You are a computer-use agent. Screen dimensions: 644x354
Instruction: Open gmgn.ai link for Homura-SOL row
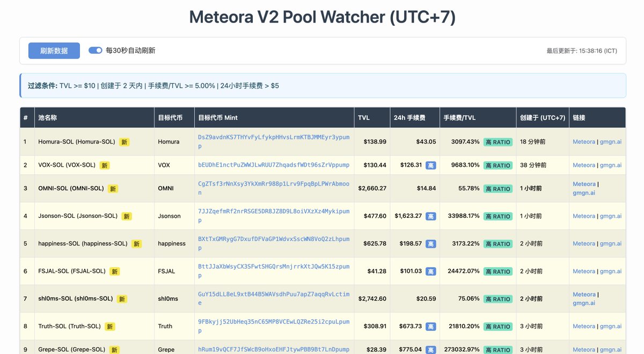(611, 142)
